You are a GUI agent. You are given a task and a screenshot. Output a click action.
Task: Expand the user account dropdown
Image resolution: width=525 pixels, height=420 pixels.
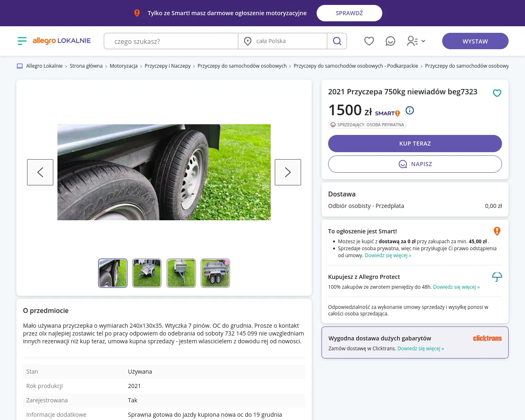coord(416,41)
